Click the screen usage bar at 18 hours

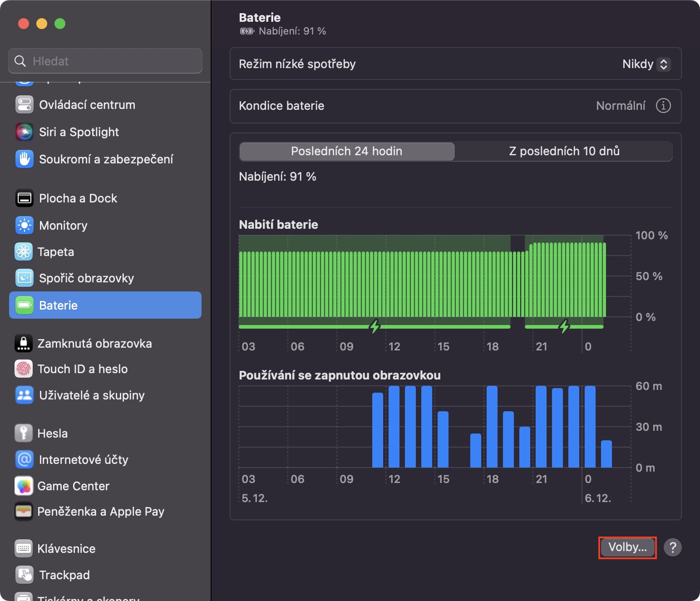492,427
